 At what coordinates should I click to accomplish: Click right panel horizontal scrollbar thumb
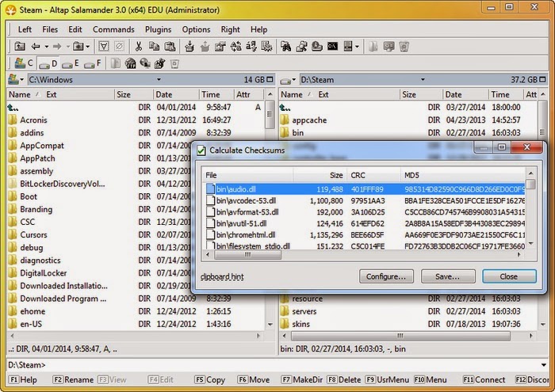(400, 336)
